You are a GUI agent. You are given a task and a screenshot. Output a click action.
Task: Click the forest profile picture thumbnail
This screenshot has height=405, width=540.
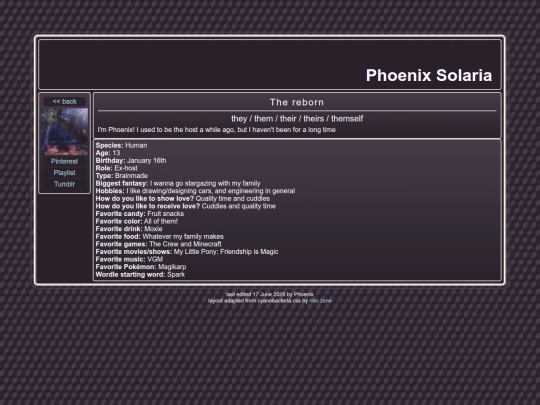pos(64,132)
